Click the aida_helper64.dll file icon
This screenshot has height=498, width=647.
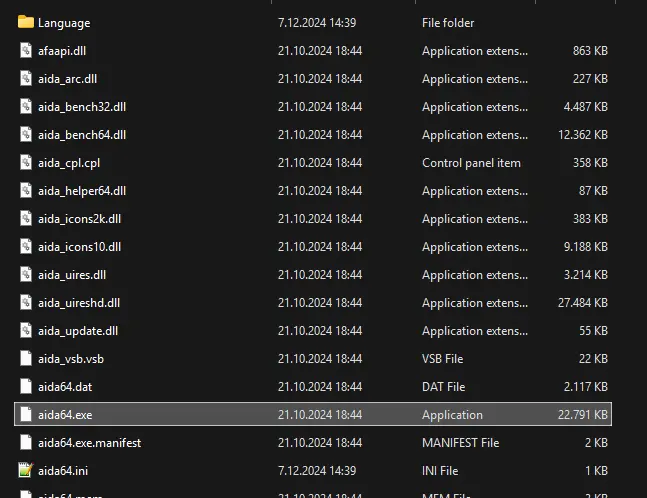(26, 190)
